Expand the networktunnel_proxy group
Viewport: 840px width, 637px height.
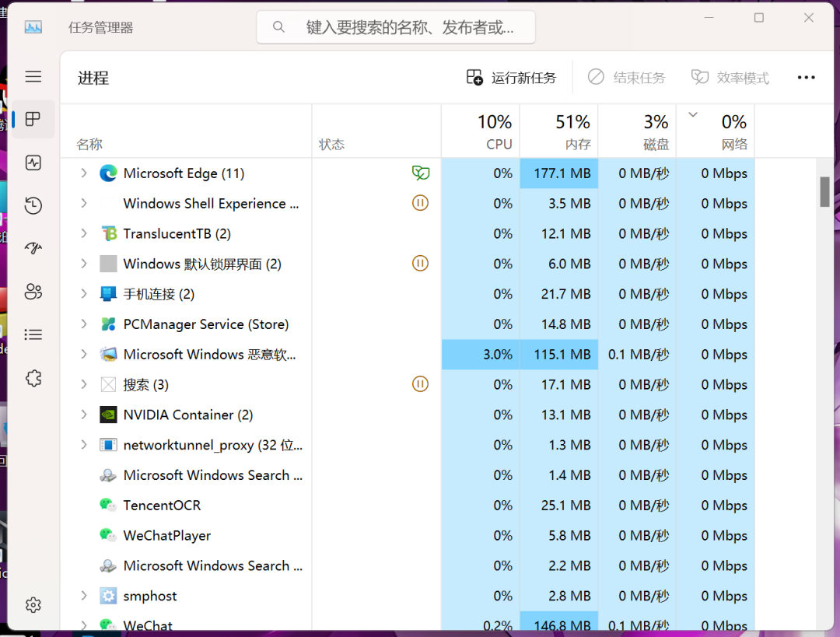click(x=83, y=445)
